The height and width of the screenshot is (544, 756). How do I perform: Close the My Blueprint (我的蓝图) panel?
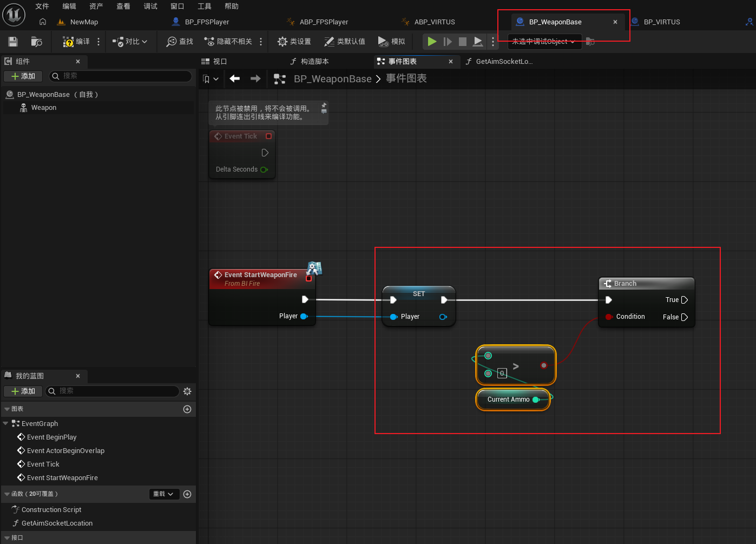coord(78,376)
